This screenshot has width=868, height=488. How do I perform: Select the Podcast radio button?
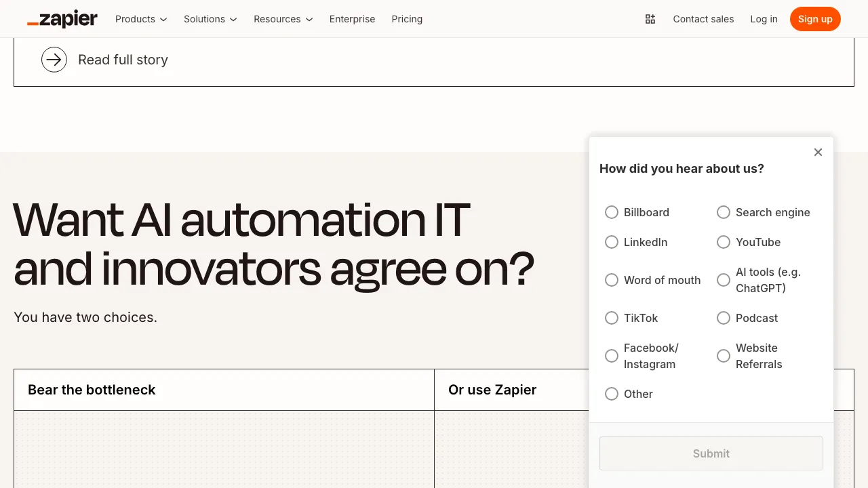(724, 318)
